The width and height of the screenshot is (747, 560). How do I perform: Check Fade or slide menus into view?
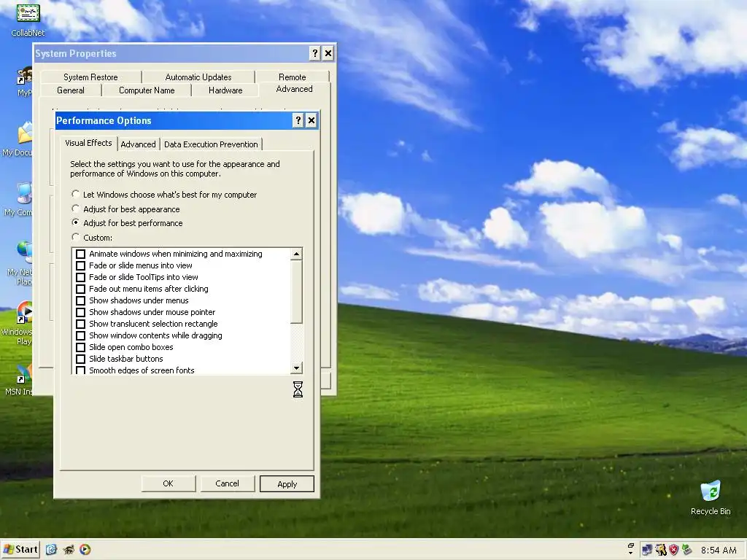[80, 265]
